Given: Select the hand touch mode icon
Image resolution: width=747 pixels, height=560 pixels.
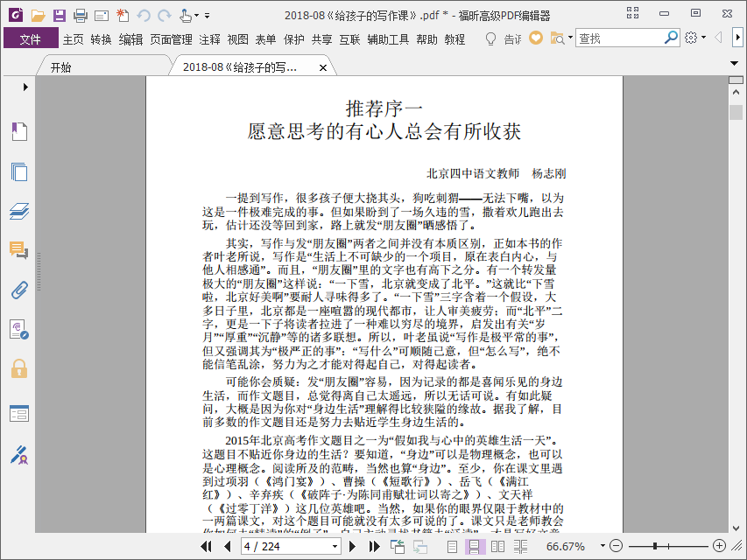Looking at the screenshot, I should 186,16.
